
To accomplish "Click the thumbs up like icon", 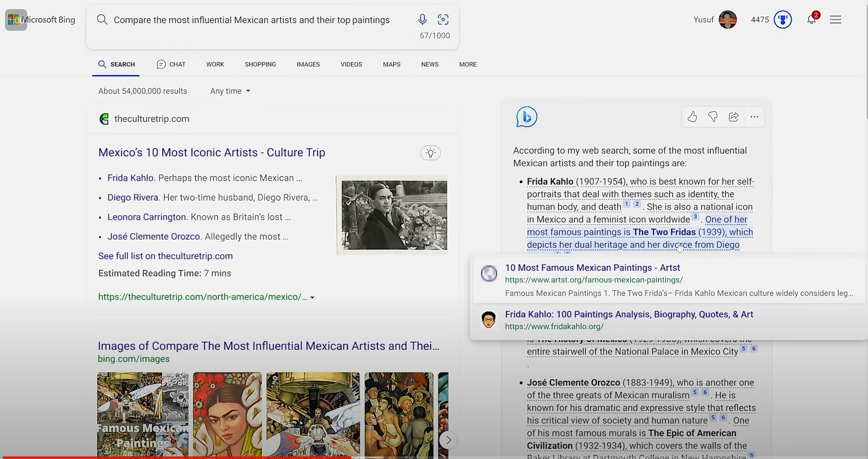I will click(692, 117).
